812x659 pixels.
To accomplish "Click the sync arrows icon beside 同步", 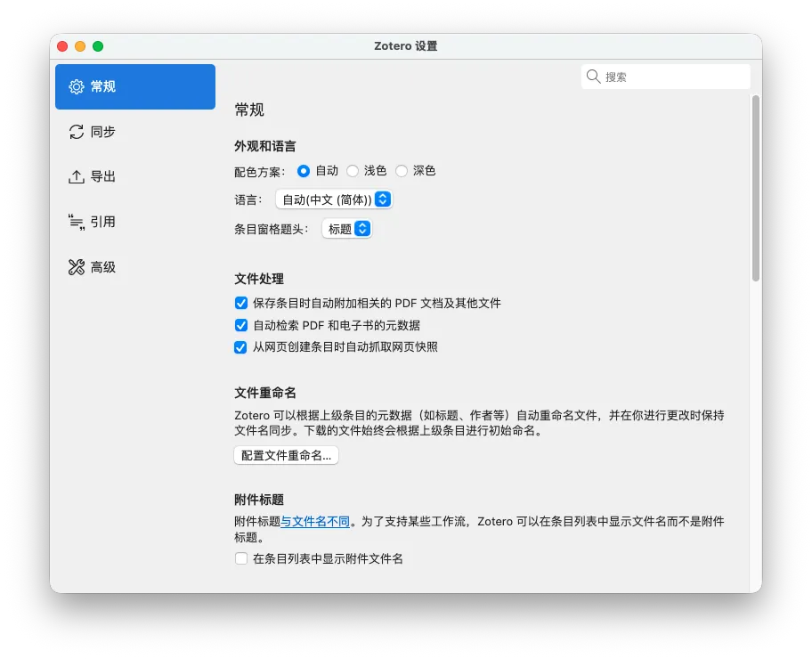I will [77, 132].
